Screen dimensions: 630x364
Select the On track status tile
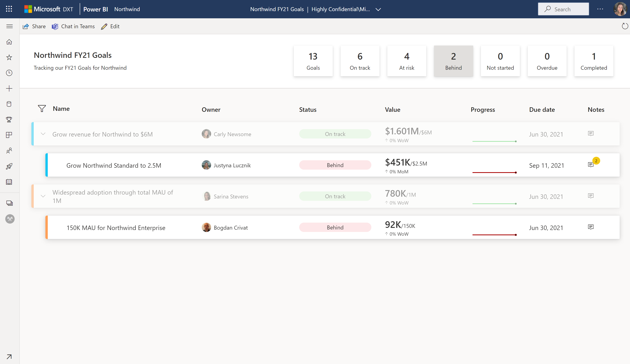pyautogui.click(x=360, y=61)
